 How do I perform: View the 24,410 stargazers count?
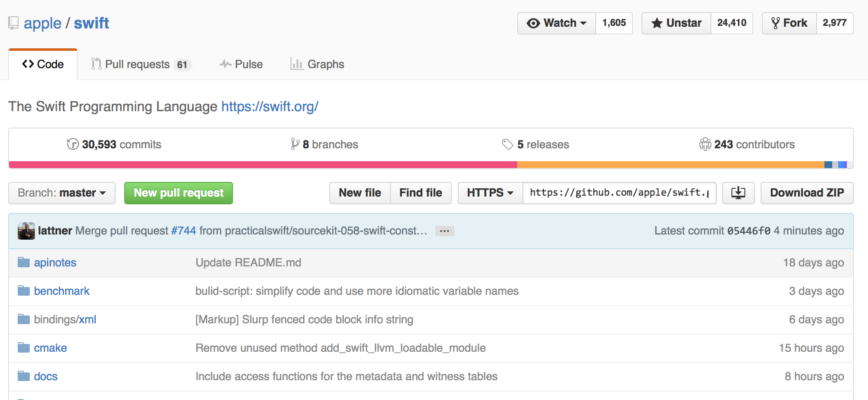coord(732,23)
